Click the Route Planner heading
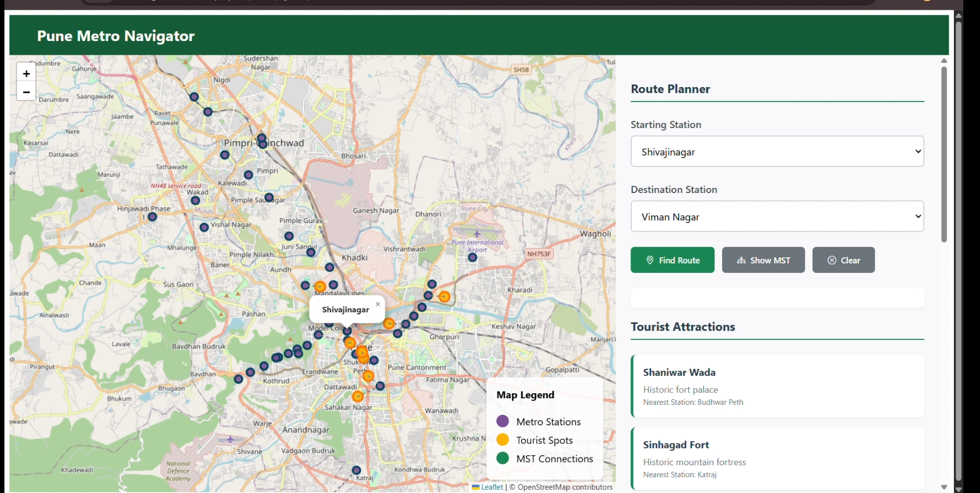Screen dimensions: 980x493 (671, 89)
